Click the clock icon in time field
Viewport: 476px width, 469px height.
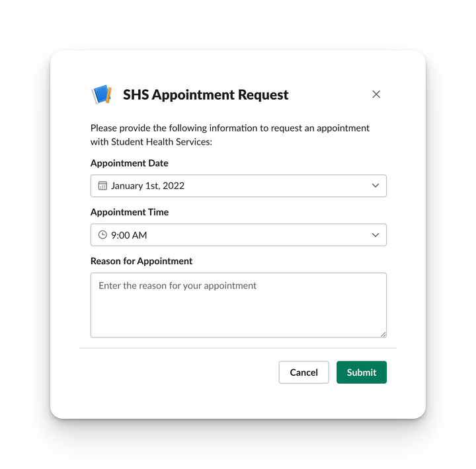point(102,234)
